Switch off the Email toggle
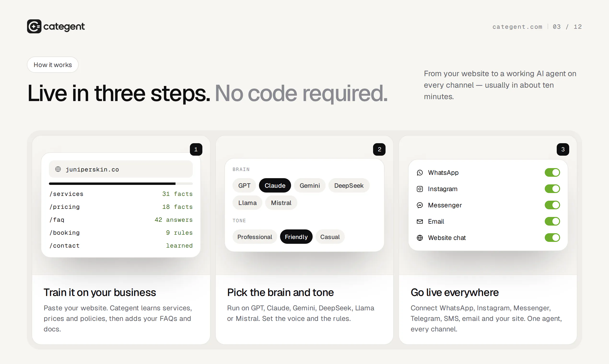 pyautogui.click(x=552, y=221)
